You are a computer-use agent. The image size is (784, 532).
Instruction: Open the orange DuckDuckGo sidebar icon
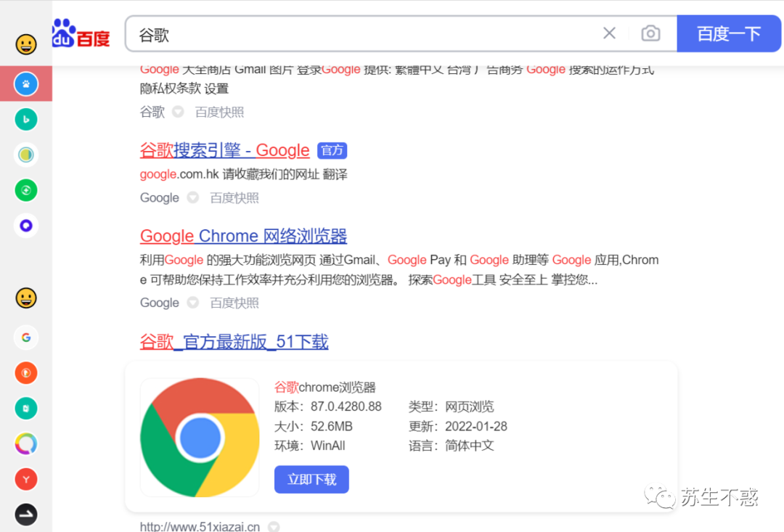26,373
